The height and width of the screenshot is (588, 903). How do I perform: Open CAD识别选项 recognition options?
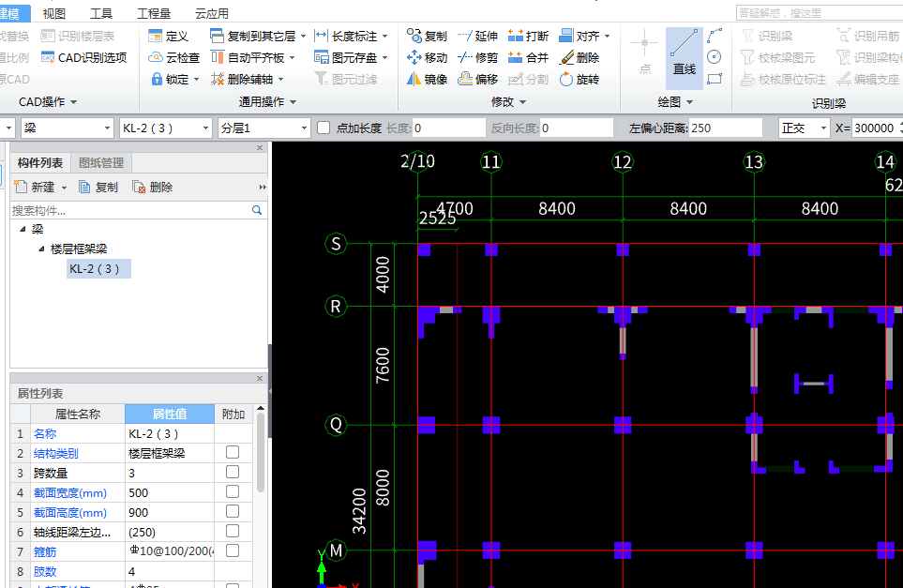tap(84, 57)
